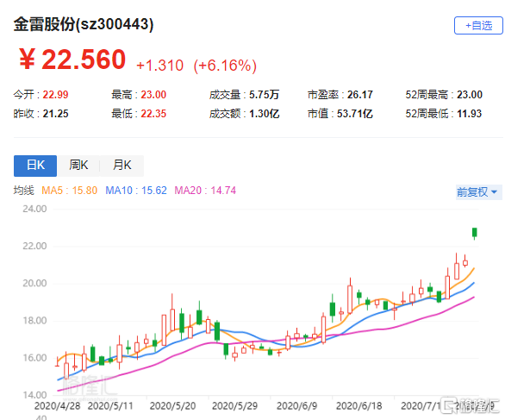Click the MA10 : 15.62 indicator label
This screenshot has width=505, height=420.
tap(136, 191)
